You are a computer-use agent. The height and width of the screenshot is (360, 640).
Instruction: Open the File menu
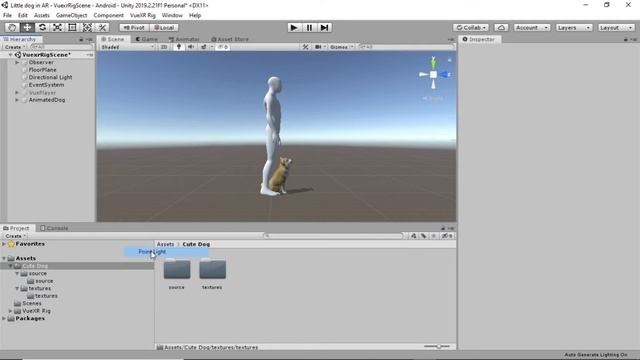(x=7, y=15)
